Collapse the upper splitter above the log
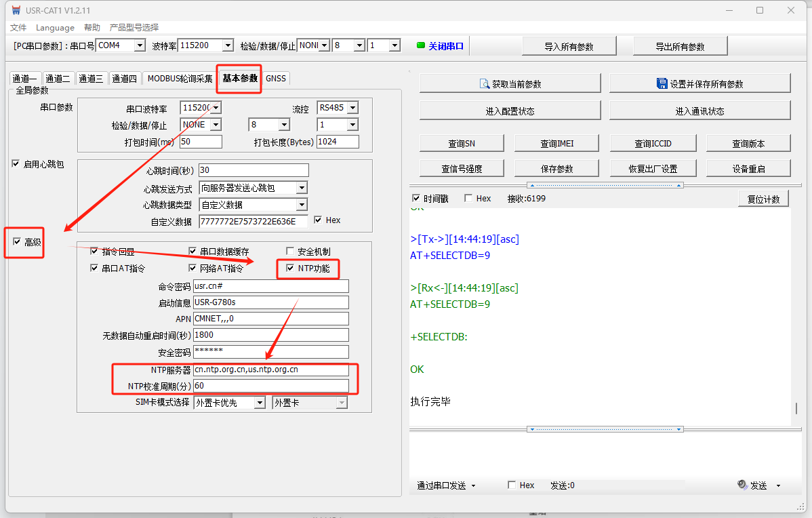Screen dimensions: 812x518 point(605,185)
